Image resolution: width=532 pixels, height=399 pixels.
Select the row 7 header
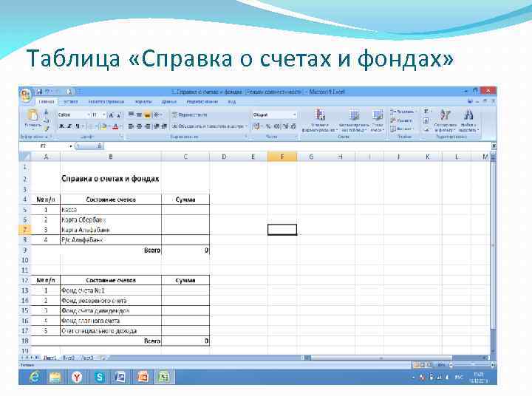(x=25, y=230)
